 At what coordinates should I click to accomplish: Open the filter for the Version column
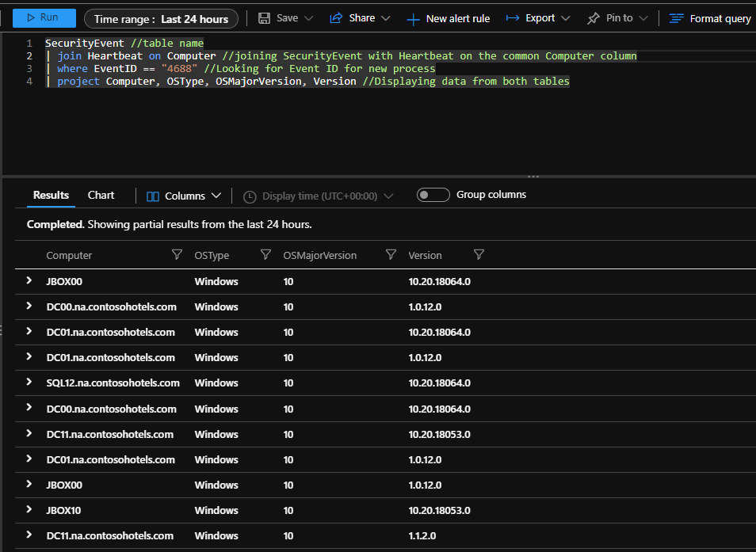[479, 254]
